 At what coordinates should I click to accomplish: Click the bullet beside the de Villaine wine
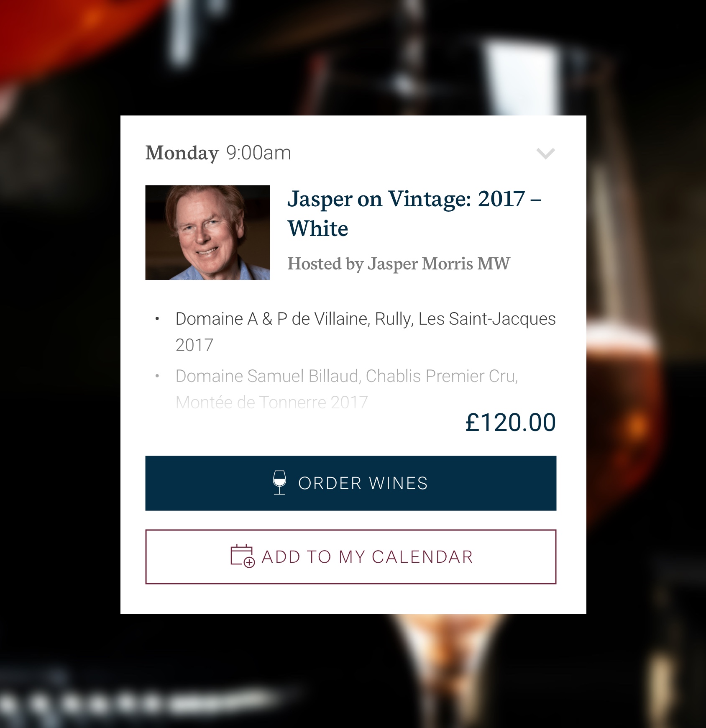coord(157,319)
